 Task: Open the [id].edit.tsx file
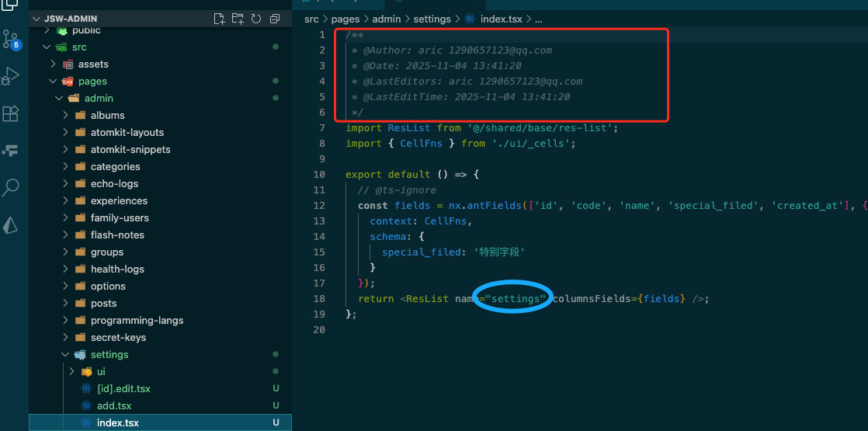(x=123, y=389)
